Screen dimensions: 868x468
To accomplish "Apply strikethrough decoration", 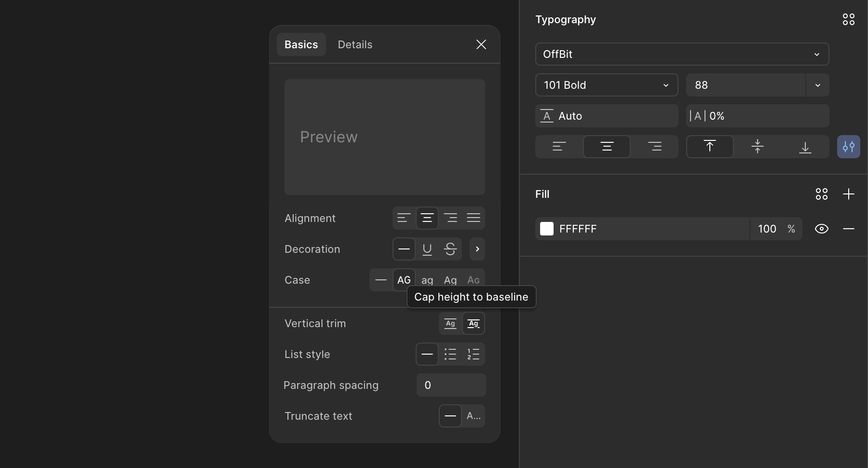I will [x=450, y=249].
